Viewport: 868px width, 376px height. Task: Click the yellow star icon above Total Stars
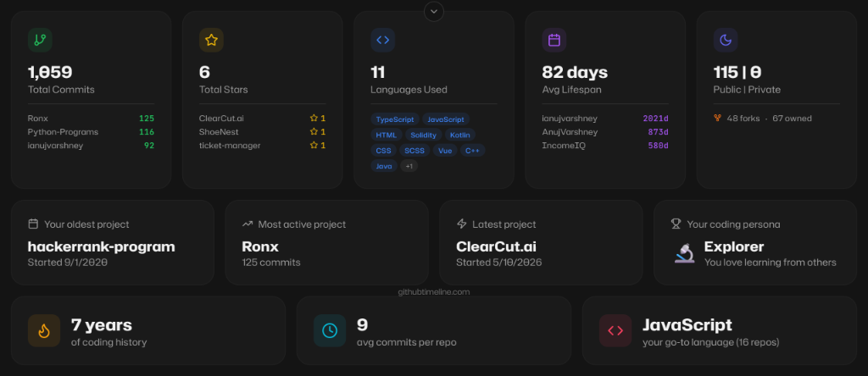coord(211,40)
